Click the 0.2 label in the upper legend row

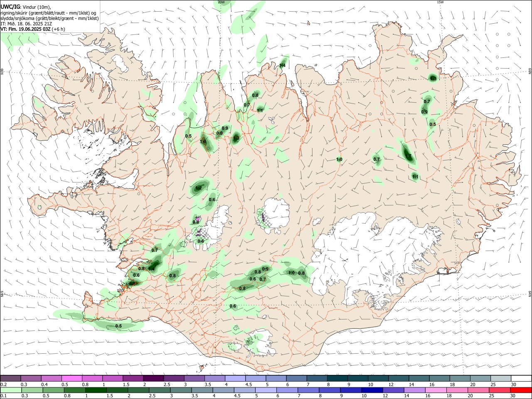[3, 384]
